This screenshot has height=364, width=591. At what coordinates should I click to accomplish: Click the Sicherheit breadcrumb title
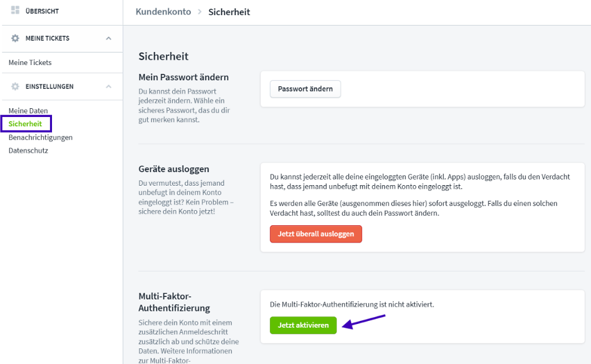(229, 12)
